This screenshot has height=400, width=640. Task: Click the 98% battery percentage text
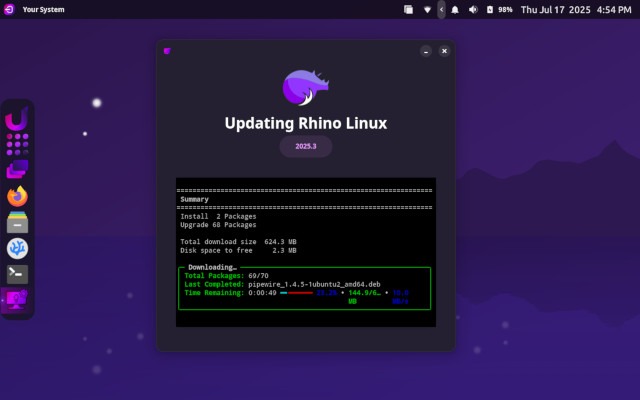coord(505,9)
